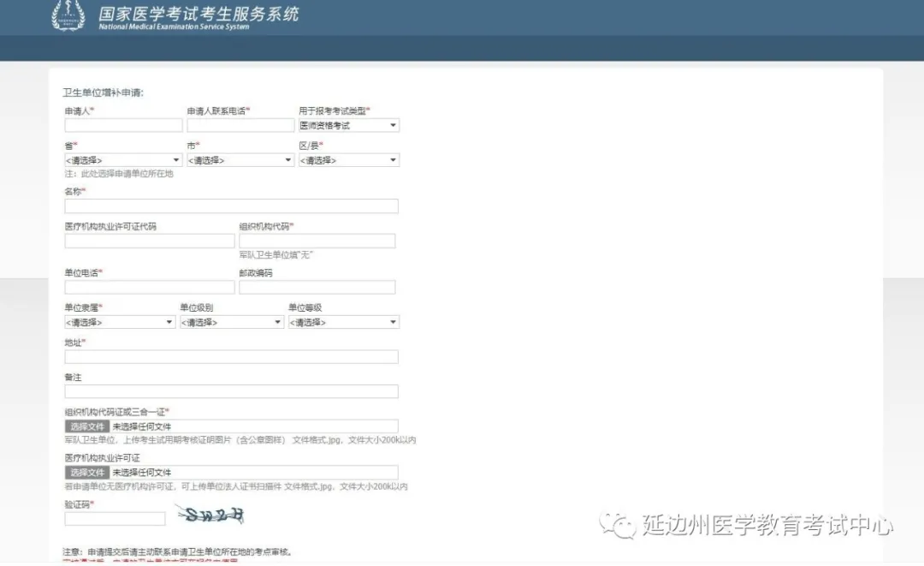Focus the 医疗机构执业许可证代码 field
This screenshot has width=924, height=566.
click(149, 241)
